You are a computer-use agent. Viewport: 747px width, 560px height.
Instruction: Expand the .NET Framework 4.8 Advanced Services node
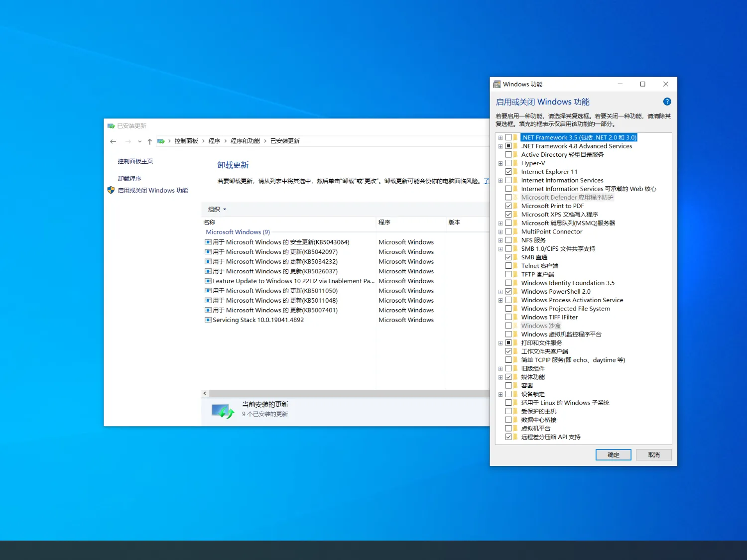(x=500, y=146)
